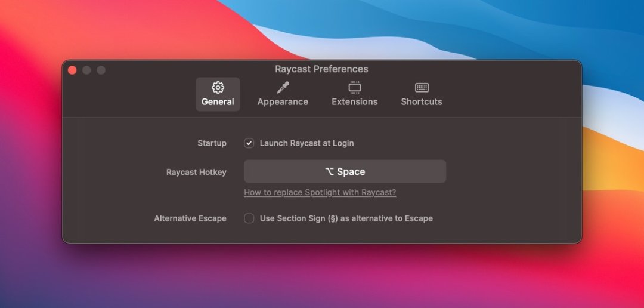Click the 'Raycast Hotkey' row label
This screenshot has width=644, height=308.
tap(196, 172)
